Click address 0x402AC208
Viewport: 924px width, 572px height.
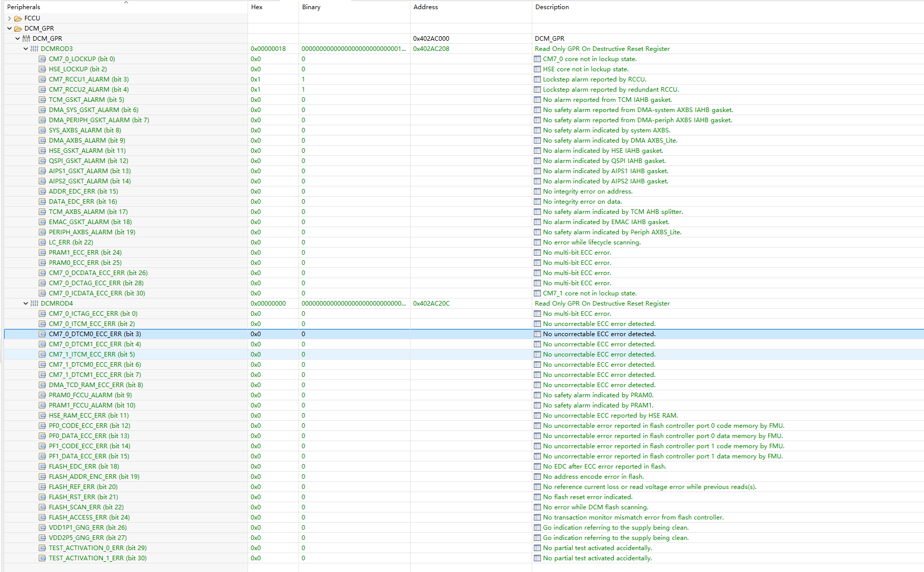(x=431, y=49)
